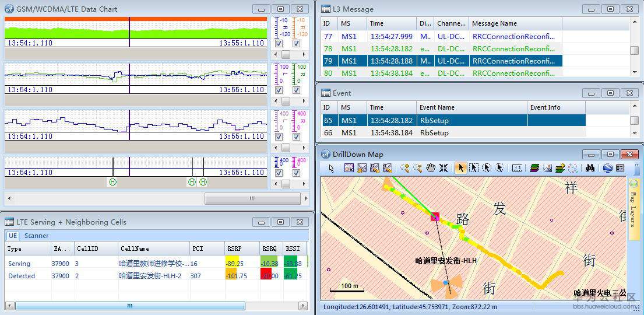Toggle right magenta checkbox of third chart's 400 scale
The width and height of the screenshot is (644, 315).
click(x=296, y=137)
